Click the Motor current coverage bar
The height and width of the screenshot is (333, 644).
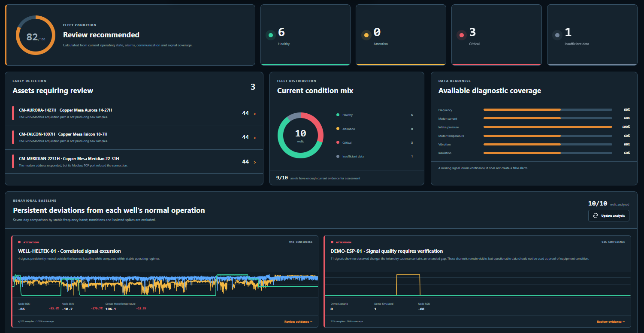[x=548, y=118]
